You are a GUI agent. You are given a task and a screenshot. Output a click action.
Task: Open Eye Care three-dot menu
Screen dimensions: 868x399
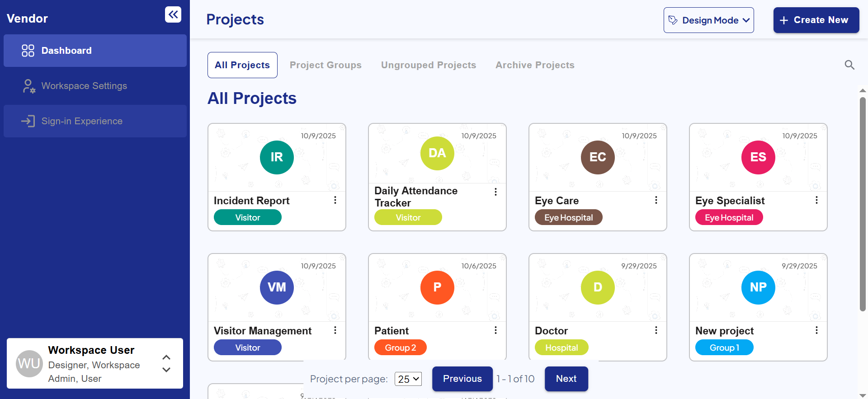656,200
